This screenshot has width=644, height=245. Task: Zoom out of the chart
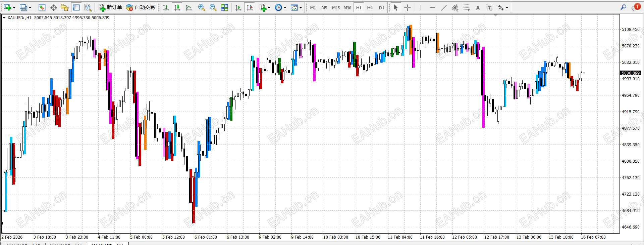(x=213, y=7)
